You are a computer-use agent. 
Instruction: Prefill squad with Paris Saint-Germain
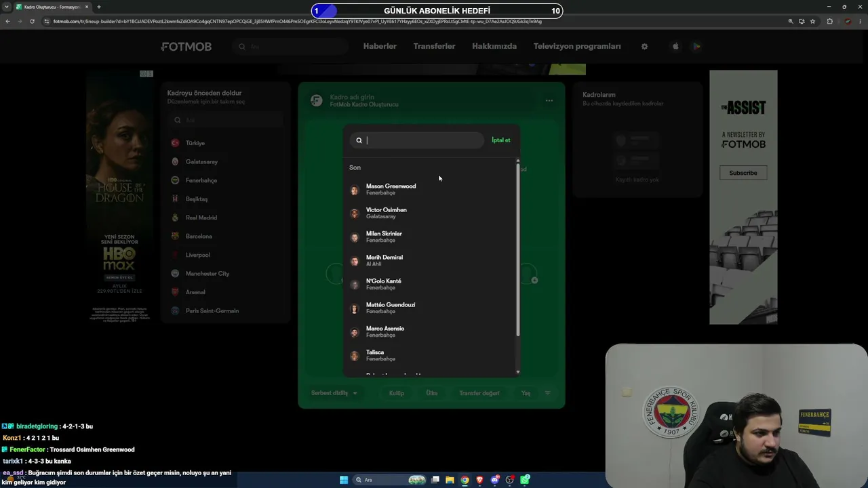[225, 311]
